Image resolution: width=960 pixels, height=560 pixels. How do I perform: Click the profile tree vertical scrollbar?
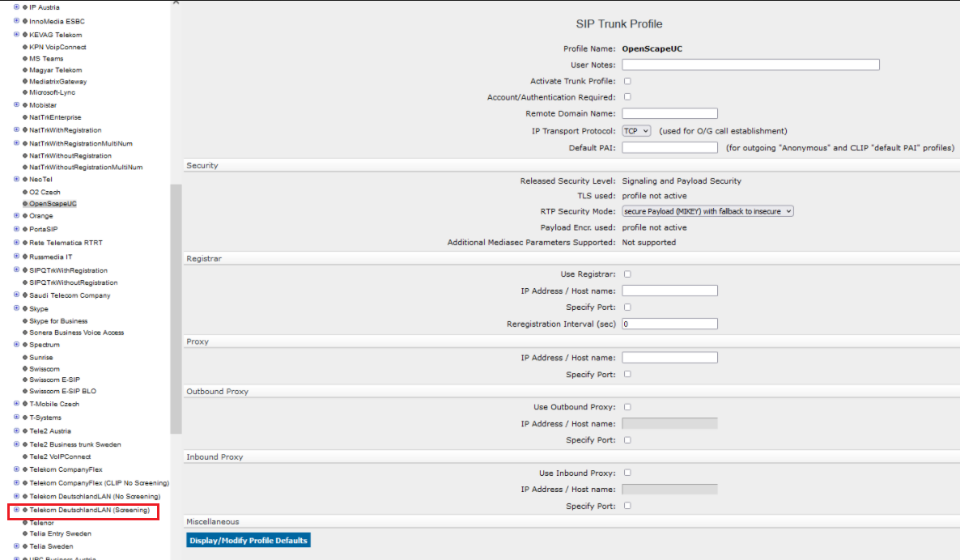176,308
